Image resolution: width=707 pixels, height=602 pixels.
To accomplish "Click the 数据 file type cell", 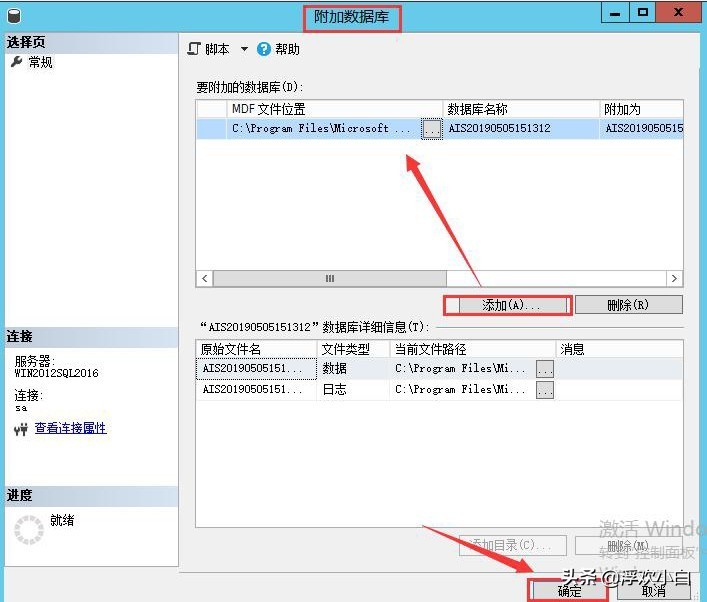I will tap(354, 369).
